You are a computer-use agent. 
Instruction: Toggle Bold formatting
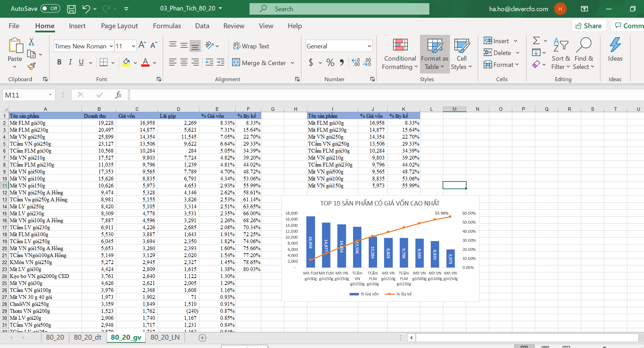[59, 62]
